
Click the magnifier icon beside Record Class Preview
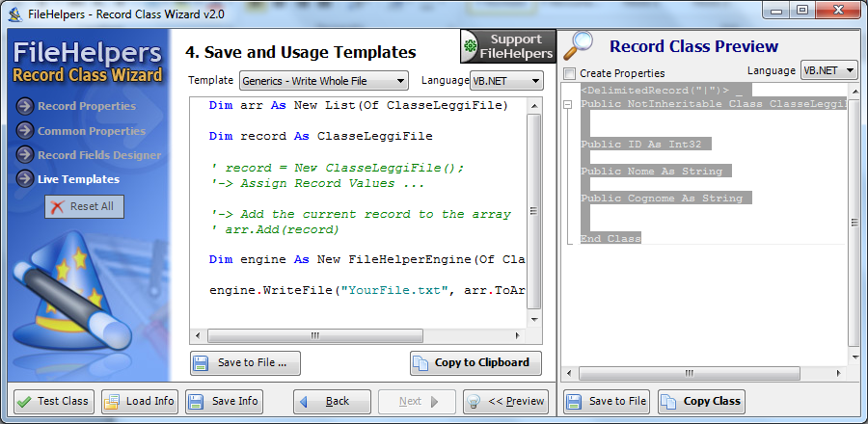coord(578,45)
